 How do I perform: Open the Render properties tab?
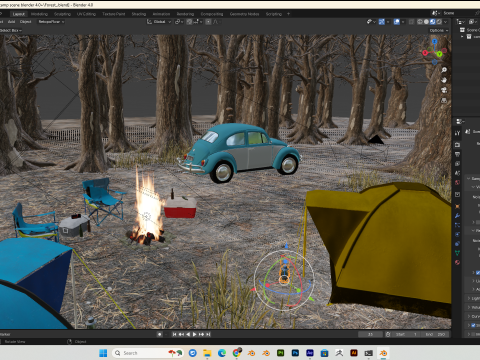[457, 145]
